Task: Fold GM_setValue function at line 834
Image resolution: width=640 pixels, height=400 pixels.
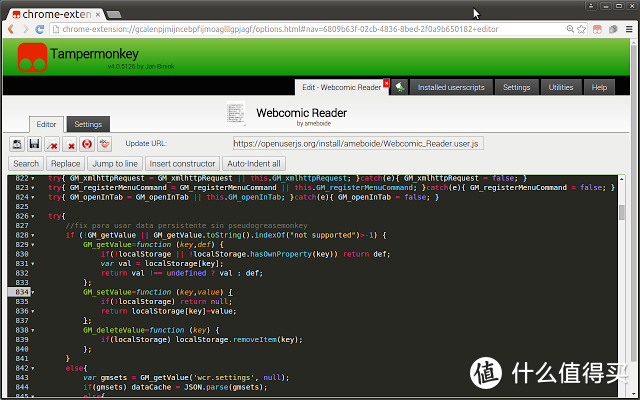Action: pyautogui.click(x=33, y=292)
